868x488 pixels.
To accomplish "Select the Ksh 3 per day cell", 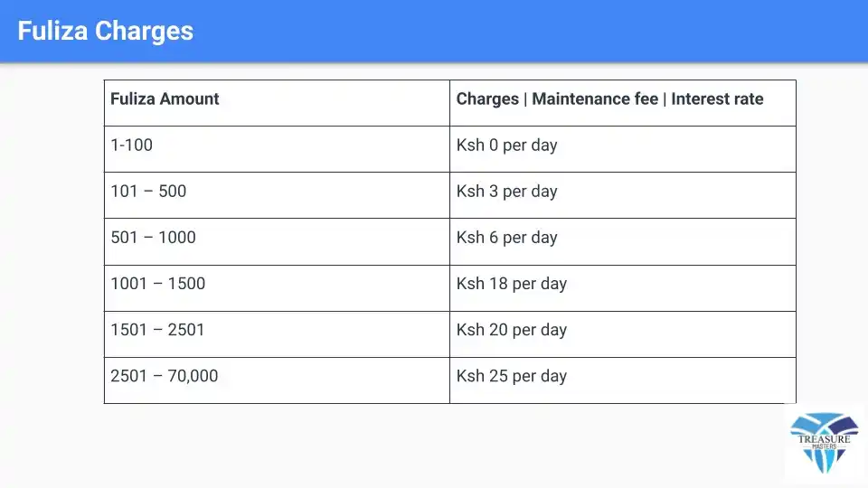I will click(623, 195).
